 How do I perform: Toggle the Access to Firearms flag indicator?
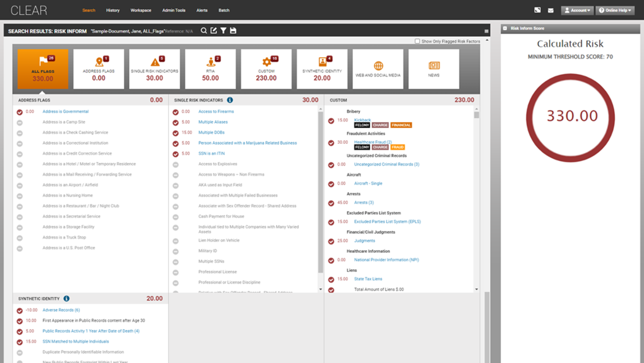click(x=176, y=112)
